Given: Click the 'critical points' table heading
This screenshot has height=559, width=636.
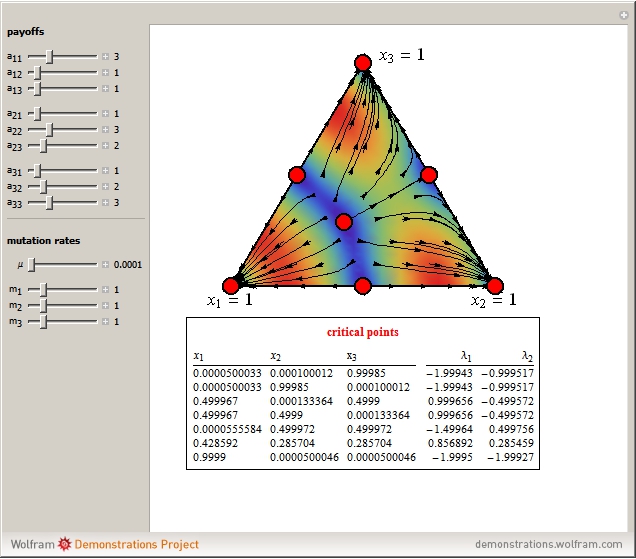Looking at the screenshot, I should [x=363, y=332].
